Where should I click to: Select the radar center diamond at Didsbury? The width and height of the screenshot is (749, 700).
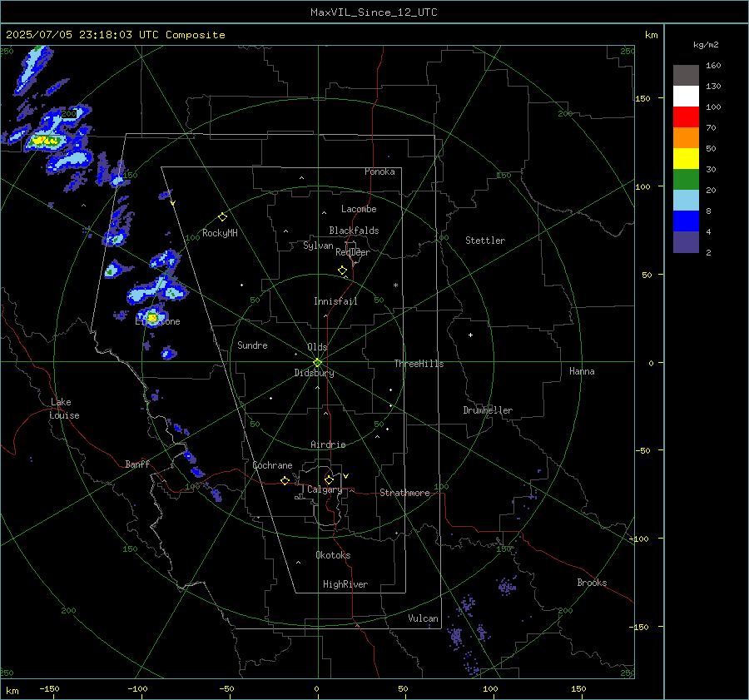pyautogui.click(x=318, y=363)
